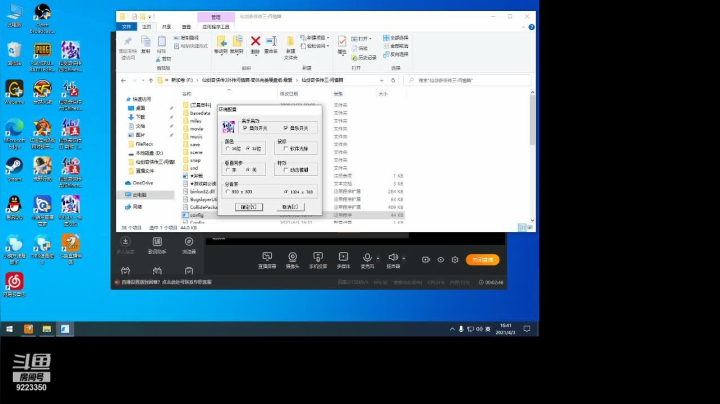This screenshot has height=404, width=720.
Task: Select the 32-bit color radio button
Action: point(248,149)
